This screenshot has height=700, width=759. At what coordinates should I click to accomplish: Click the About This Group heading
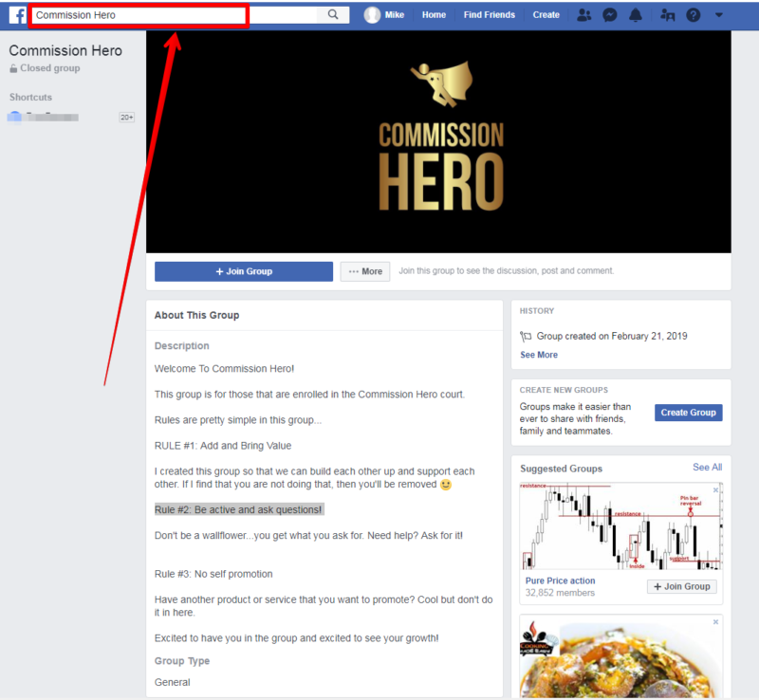[x=196, y=315]
